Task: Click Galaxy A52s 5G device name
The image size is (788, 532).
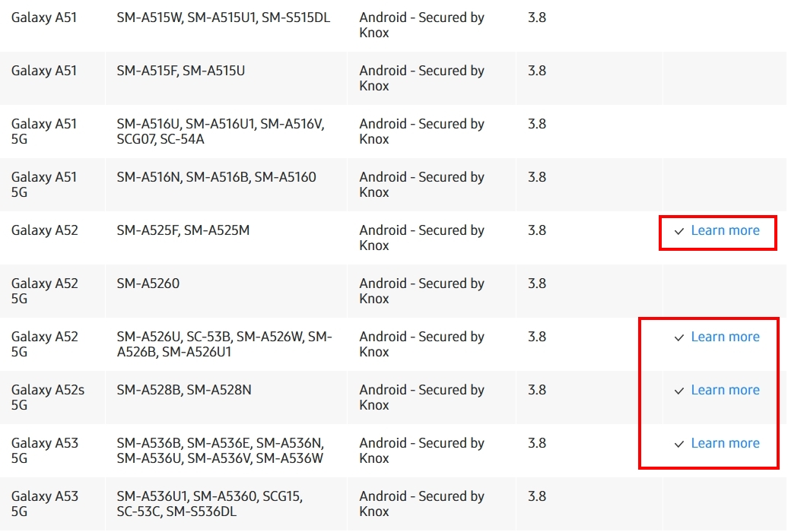Action: click(x=48, y=398)
